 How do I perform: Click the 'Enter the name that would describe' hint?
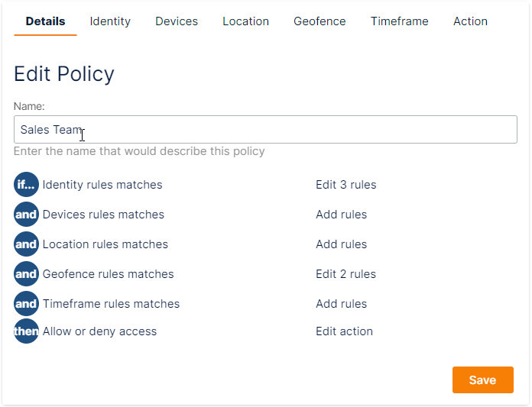139,151
